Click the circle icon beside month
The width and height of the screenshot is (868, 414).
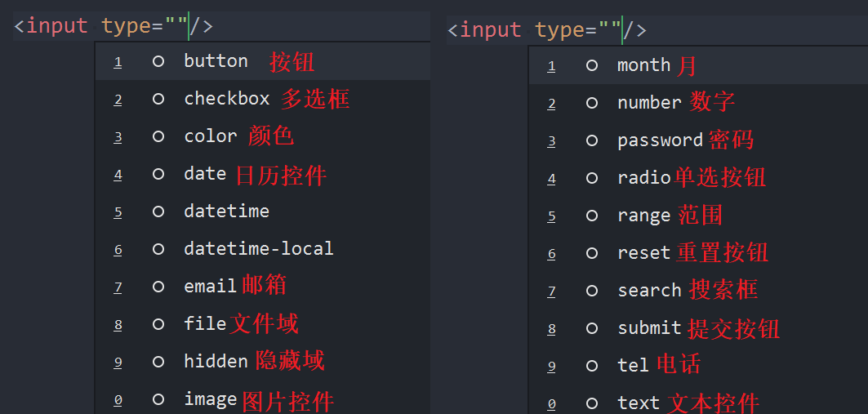coord(592,66)
